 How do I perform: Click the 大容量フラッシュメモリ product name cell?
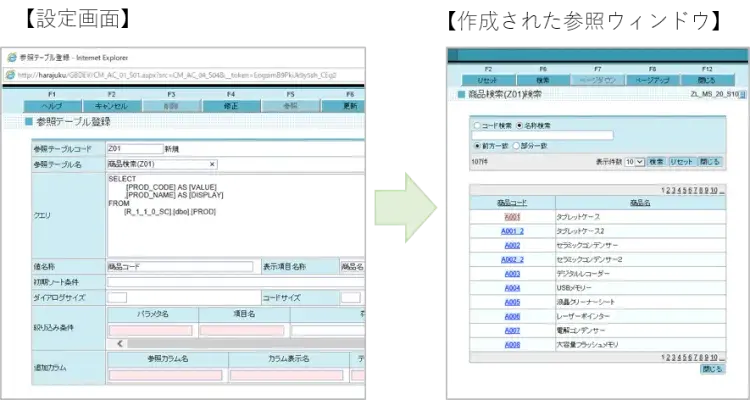tap(640, 344)
